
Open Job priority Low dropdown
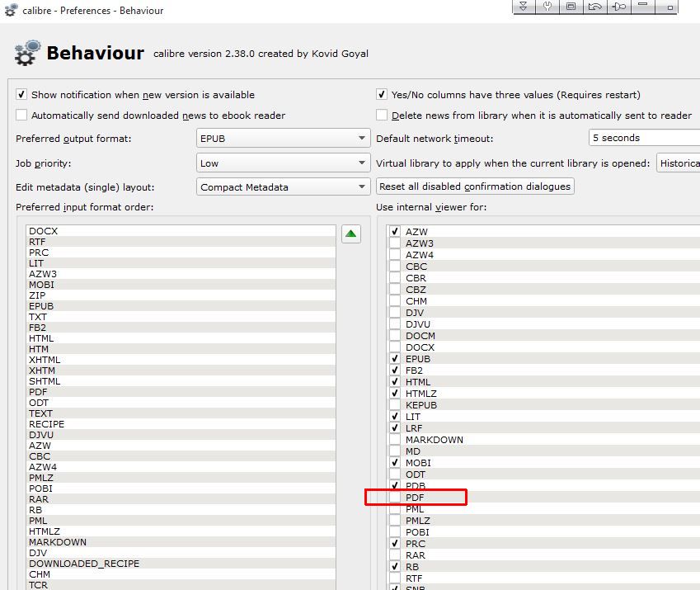pyautogui.click(x=283, y=163)
